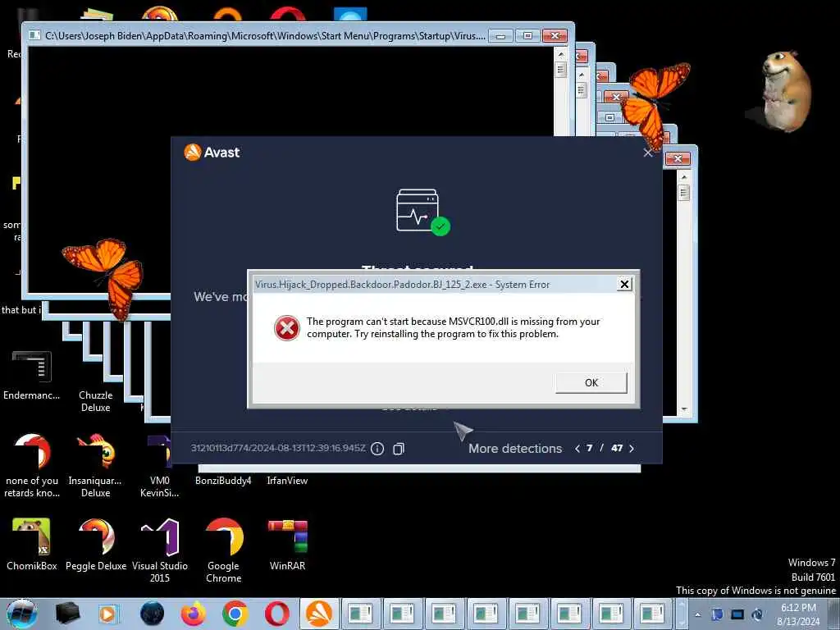Viewport: 840px width, 630px height.
Task: Click the console window's title bar icon
Action: (34, 35)
